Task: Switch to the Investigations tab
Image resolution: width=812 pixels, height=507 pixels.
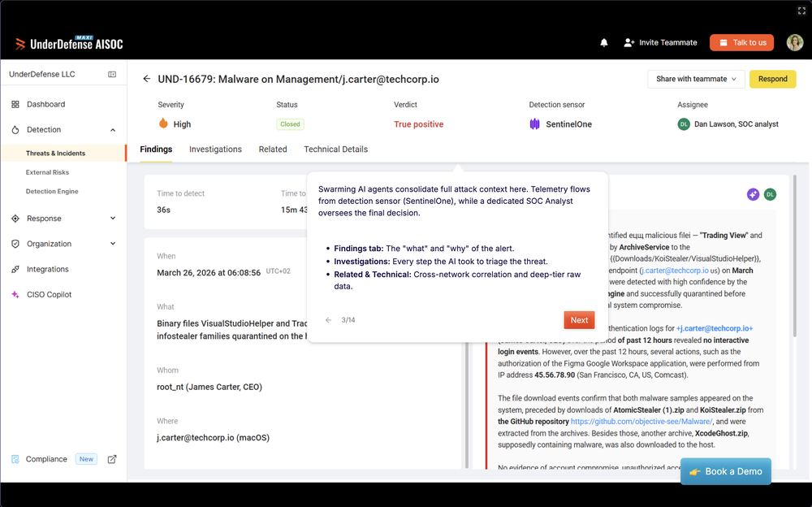Action: (215, 149)
